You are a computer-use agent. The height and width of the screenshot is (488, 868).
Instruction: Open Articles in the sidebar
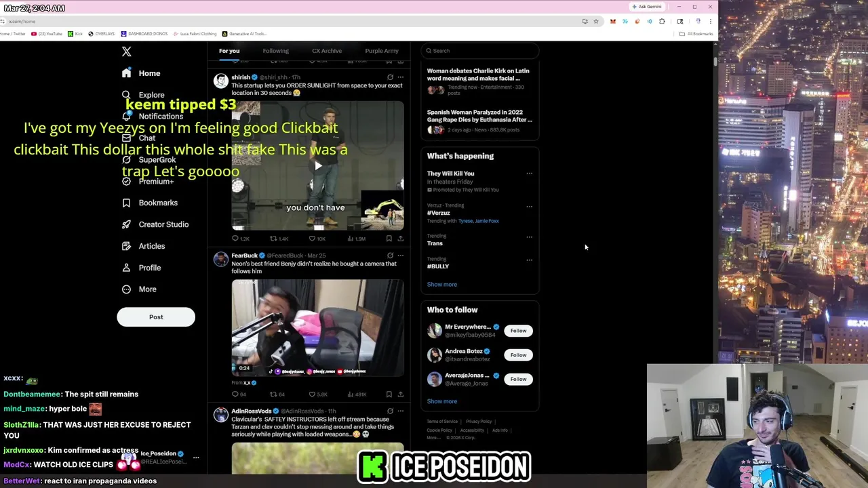[143, 246]
